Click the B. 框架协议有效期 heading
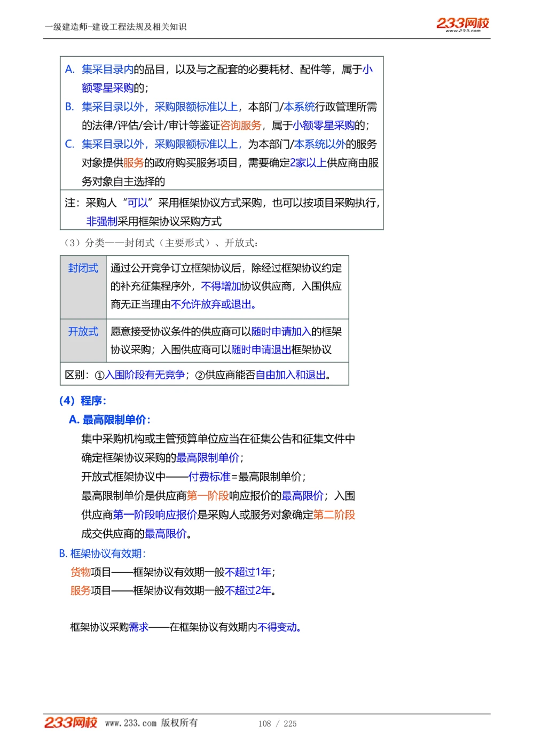Image resolution: width=534 pixels, height=756 pixels. (x=104, y=554)
